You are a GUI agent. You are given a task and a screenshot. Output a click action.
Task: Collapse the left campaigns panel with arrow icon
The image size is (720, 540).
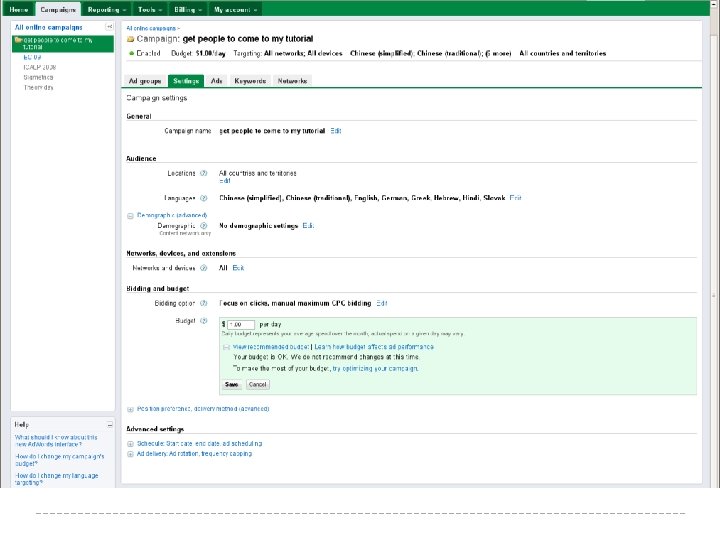tap(109, 25)
